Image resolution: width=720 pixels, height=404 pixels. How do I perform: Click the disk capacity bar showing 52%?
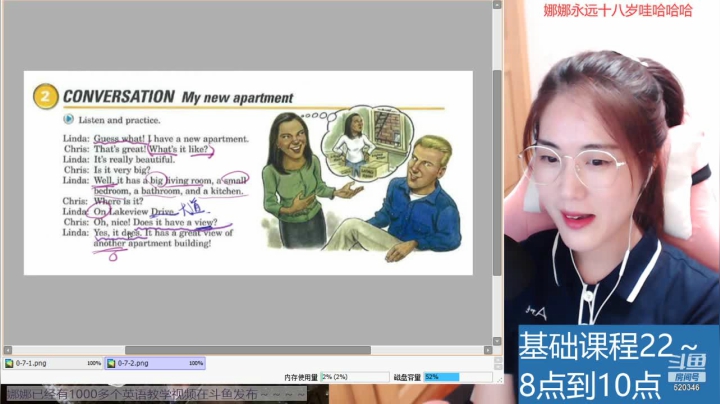[457, 377]
